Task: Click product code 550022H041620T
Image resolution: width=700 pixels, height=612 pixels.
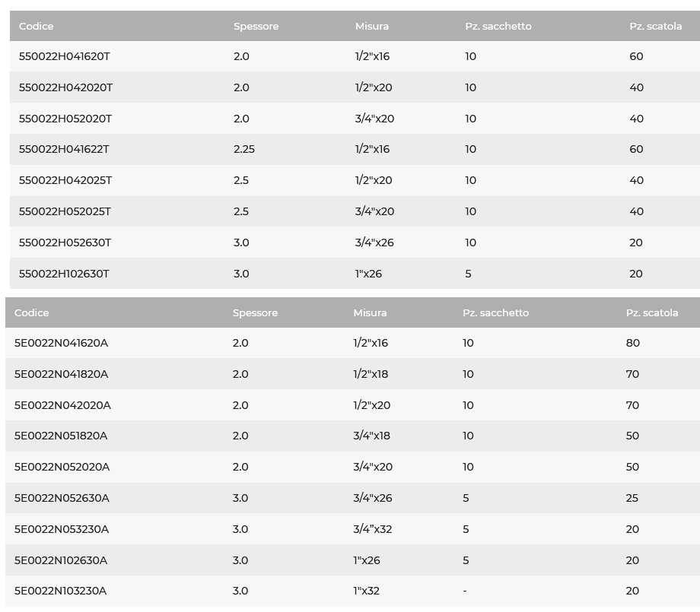Action: pos(65,56)
